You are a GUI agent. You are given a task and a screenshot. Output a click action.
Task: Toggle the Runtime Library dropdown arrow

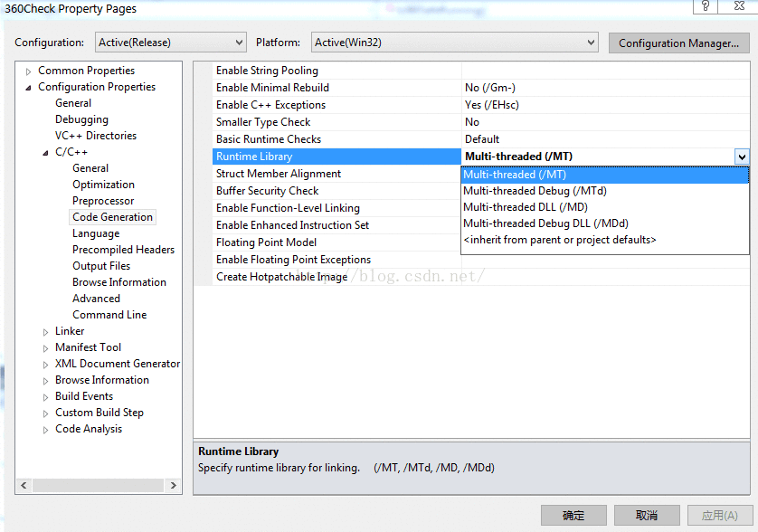(x=742, y=157)
